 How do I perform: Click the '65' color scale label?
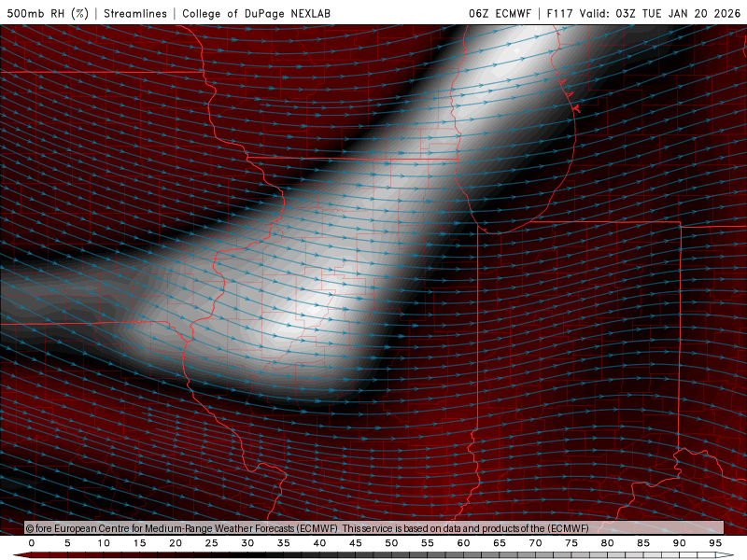click(500, 543)
